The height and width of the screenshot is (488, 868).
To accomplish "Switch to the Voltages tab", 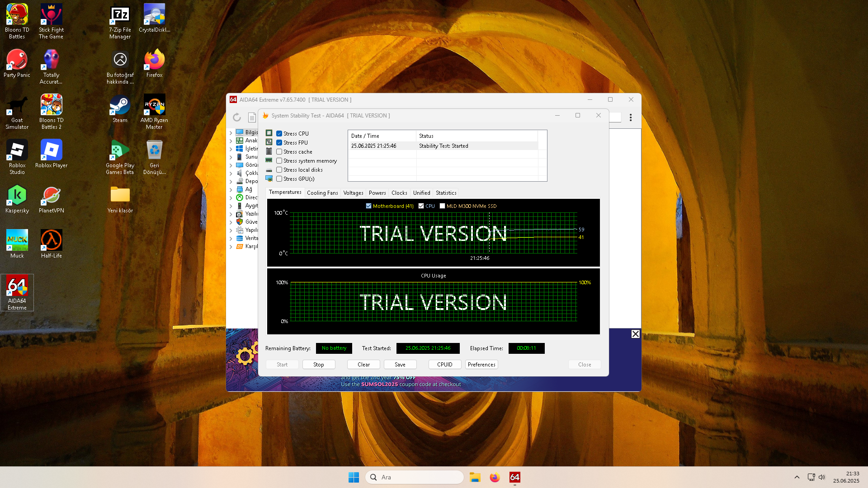I will [x=353, y=193].
